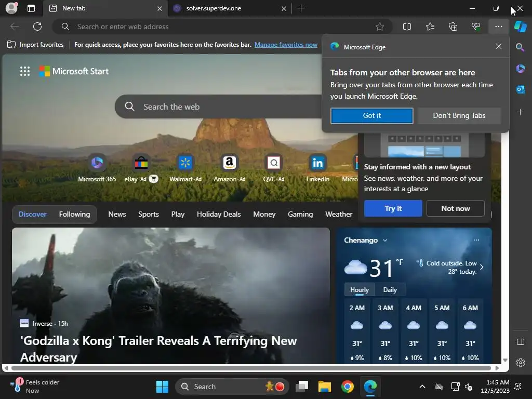532x399 pixels.
Task: Open QVC quick link tile
Action: pyautogui.click(x=273, y=168)
